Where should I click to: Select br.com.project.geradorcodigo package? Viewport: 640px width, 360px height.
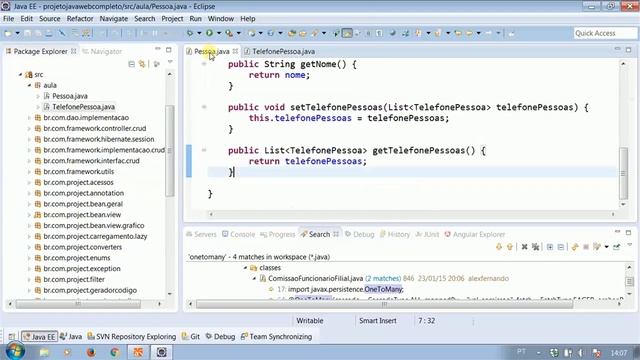point(90,291)
